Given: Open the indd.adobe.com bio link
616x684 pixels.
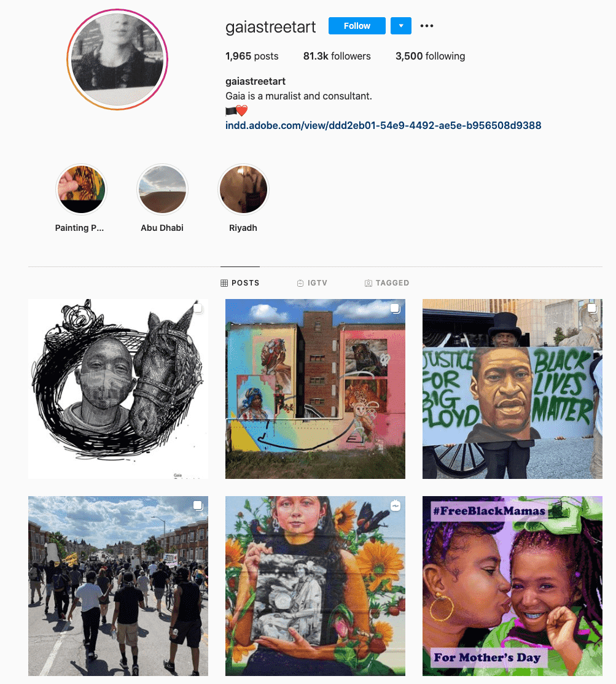Looking at the screenshot, I should click(x=383, y=126).
